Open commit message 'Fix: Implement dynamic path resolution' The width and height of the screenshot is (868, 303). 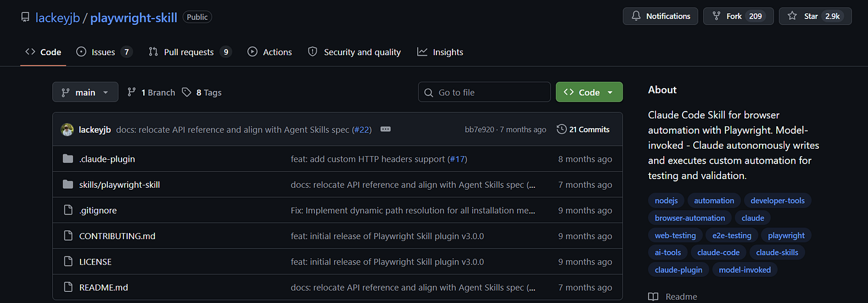click(x=413, y=211)
